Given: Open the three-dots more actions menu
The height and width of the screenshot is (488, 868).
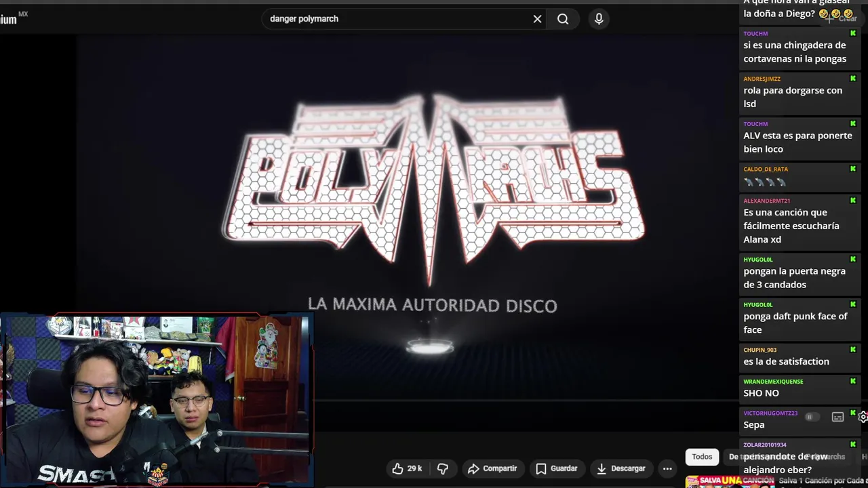Looking at the screenshot, I should coord(667,468).
